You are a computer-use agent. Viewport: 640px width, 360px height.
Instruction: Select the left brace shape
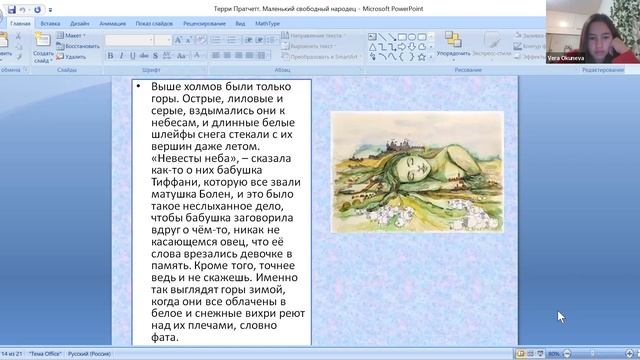(402, 58)
